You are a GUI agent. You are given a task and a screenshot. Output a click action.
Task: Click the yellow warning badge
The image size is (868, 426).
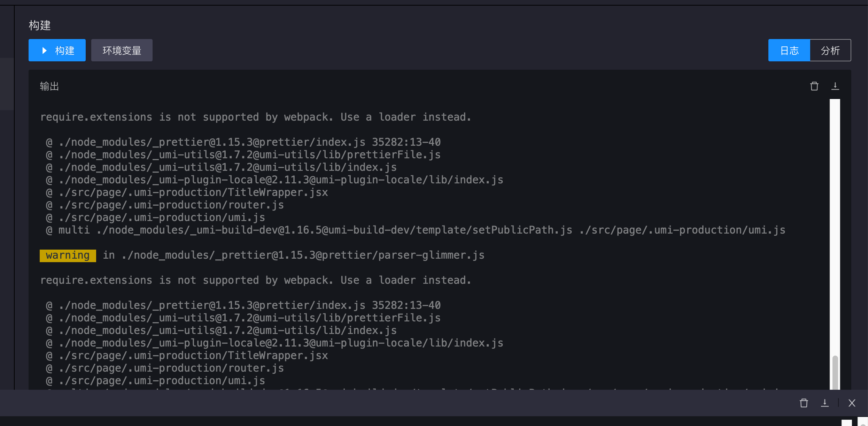point(68,255)
